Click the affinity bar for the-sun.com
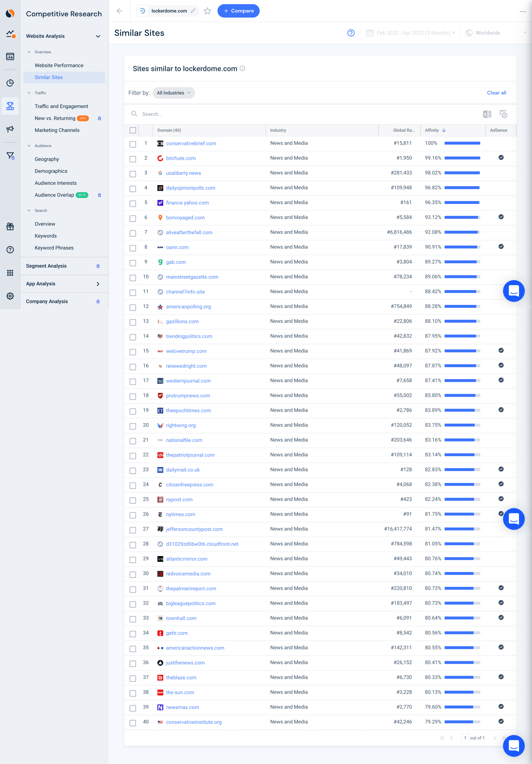Screen dimensions: 532x764 (462, 692)
